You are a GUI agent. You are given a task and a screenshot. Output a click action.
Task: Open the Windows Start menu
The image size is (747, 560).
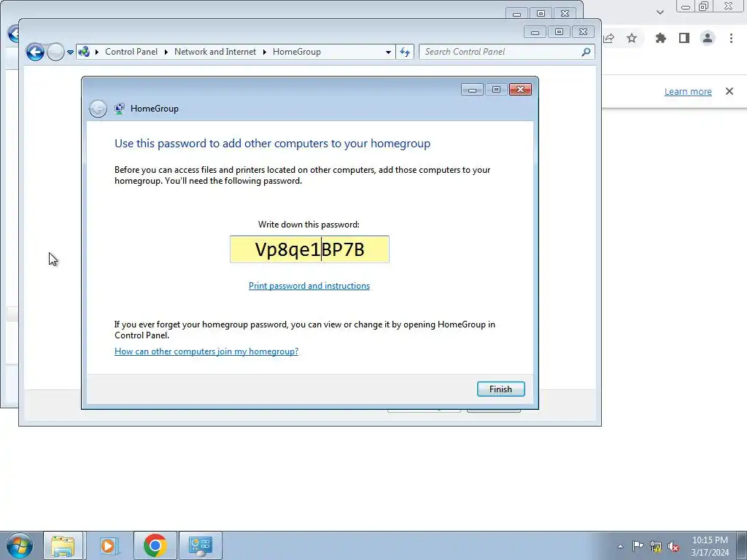pyautogui.click(x=20, y=545)
